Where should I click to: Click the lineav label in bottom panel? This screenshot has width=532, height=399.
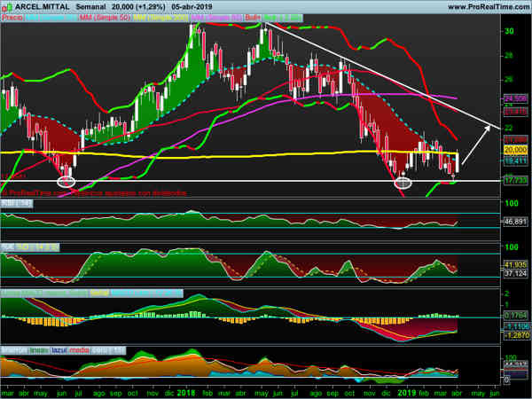39,350
